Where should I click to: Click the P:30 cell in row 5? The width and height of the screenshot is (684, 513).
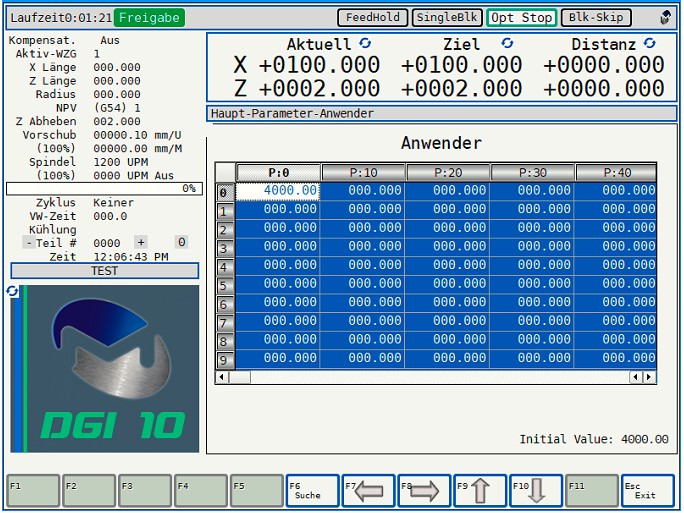coord(532,284)
